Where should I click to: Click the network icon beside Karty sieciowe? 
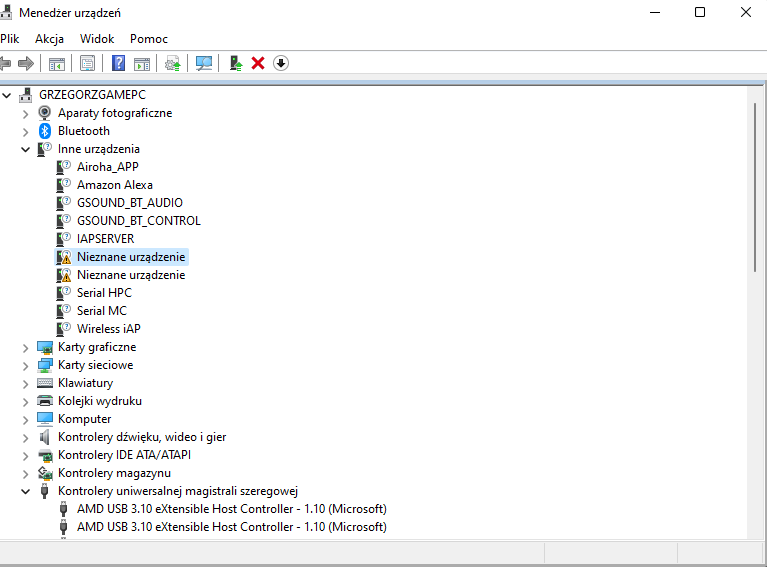point(45,365)
